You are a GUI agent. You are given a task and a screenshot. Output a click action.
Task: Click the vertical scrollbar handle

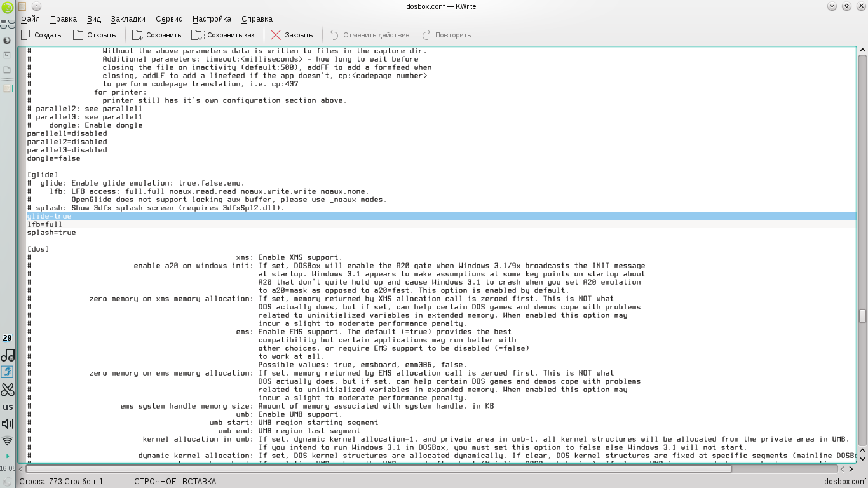click(x=862, y=316)
